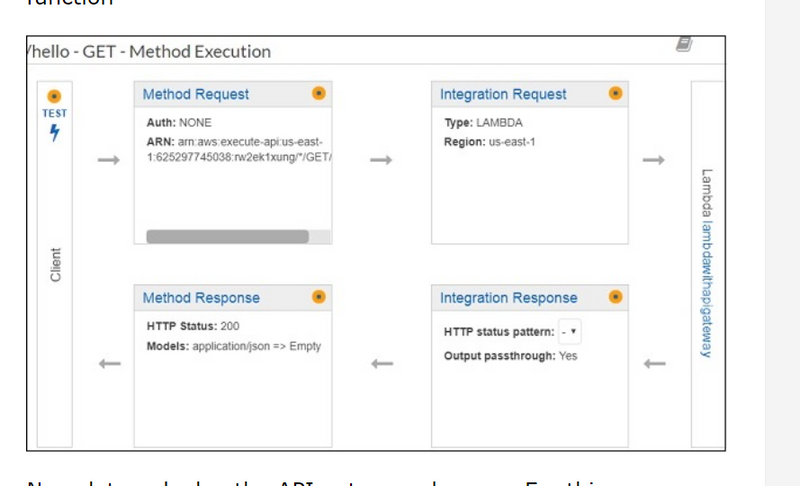The height and width of the screenshot is (486, 800).
Task: Click the orange dot in Method Request
Action: (x=318, y=94)
